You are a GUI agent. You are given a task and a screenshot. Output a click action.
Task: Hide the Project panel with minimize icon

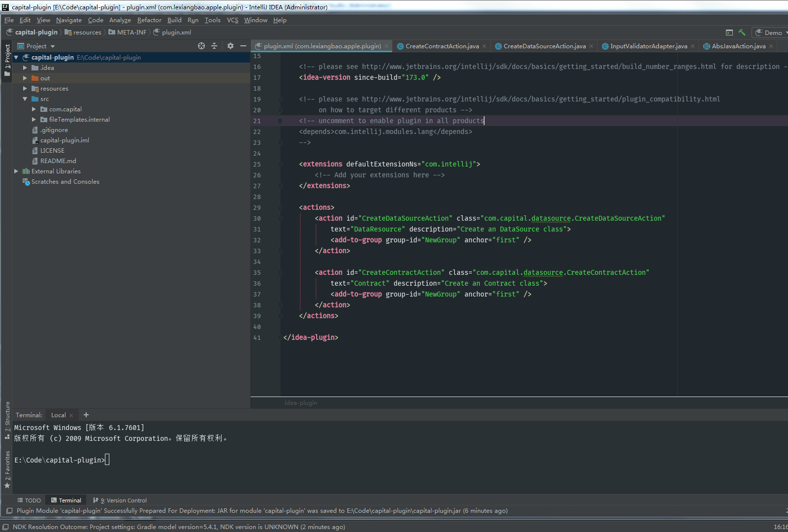(x=243, y=46)
